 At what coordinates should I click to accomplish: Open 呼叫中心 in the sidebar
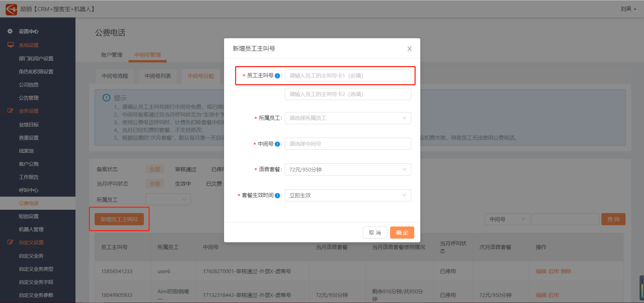click(29, 190)
